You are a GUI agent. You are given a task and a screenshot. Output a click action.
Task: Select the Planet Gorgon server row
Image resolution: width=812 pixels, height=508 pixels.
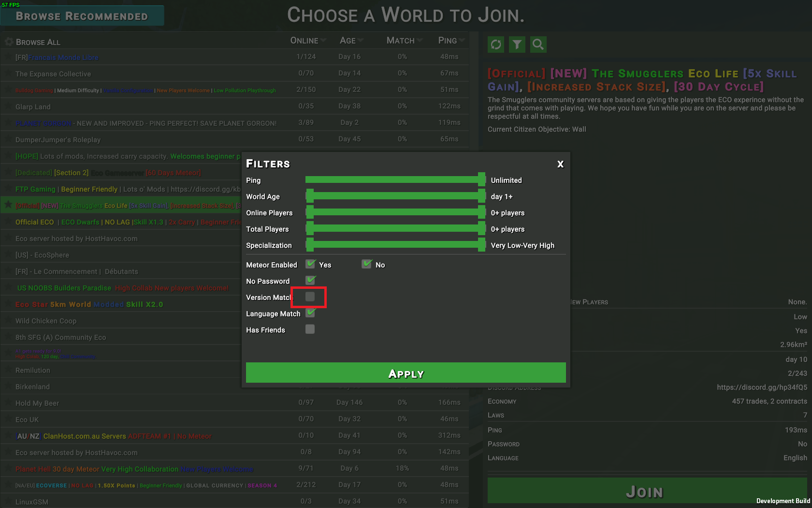(x=235, y=123)
